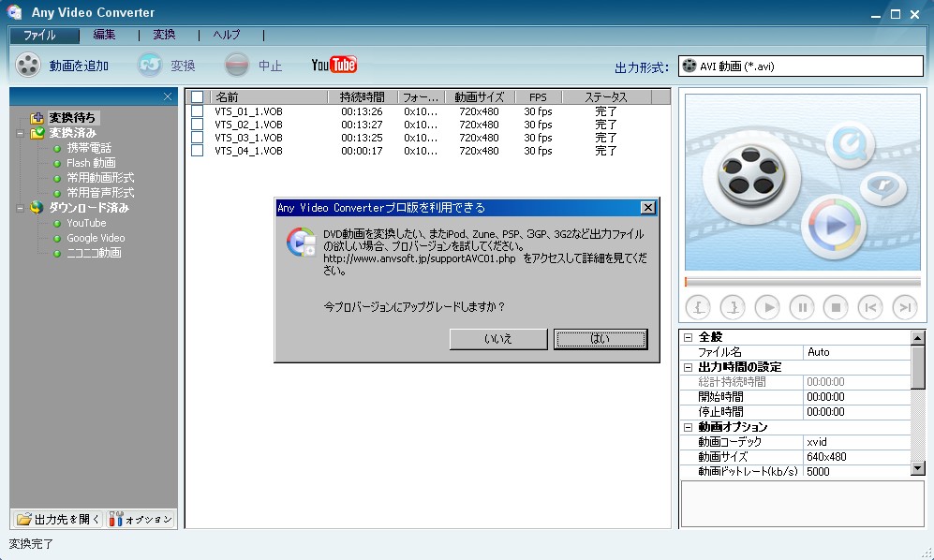This screenshot has height=560, width=934.
Task: Check the VTS_01_1.VOB row checkbox
Action: click(197, 111)
